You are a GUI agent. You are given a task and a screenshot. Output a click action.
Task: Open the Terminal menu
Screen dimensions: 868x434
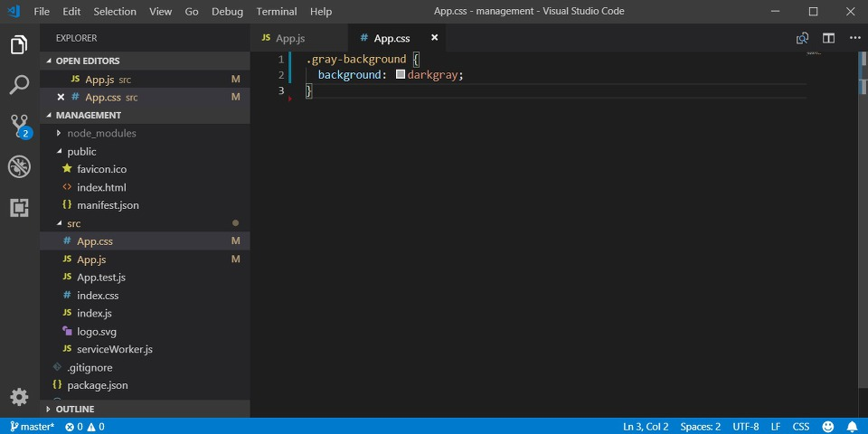[x=276, y=12]
